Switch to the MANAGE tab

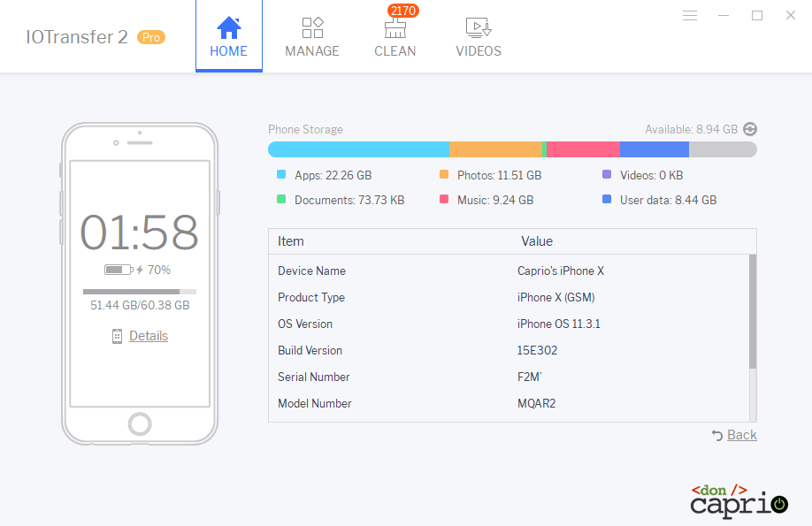pyautogui.click(x=312, y=36)
